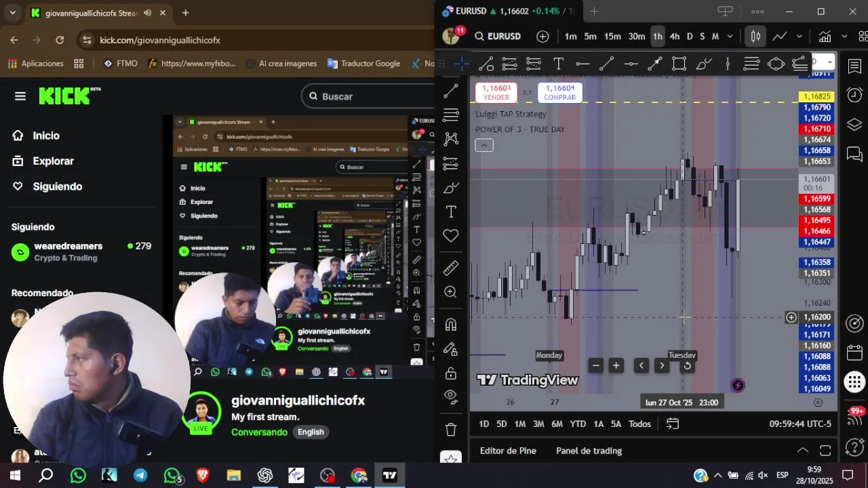Image resolution: width=868 pixels, height=488 pixels.
Task: Open the Indicators chart icon in top toolbar
Action: [x=825, y=37]
